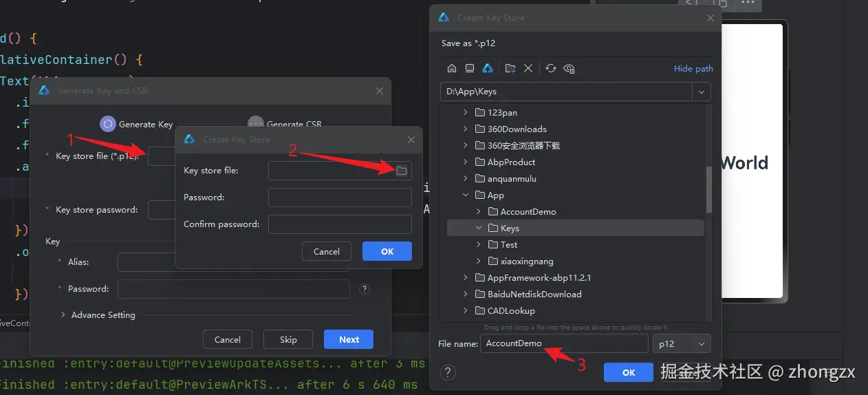Open previewer more options ellipsis
This screenshot has width=868, height=395.
click(x=748, y=3)
